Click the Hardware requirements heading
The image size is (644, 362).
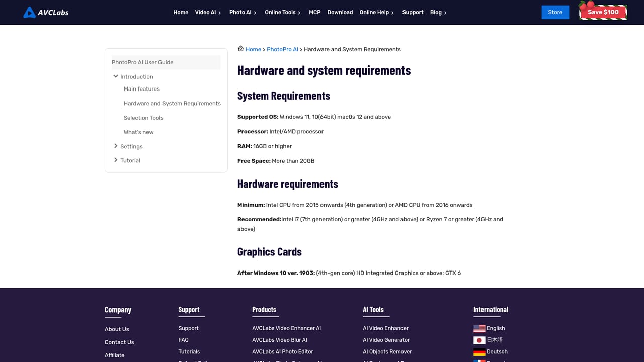click(288, 184)
